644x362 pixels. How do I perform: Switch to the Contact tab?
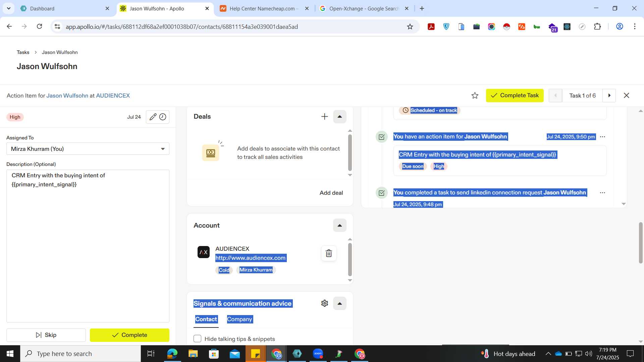pos(206,319)
